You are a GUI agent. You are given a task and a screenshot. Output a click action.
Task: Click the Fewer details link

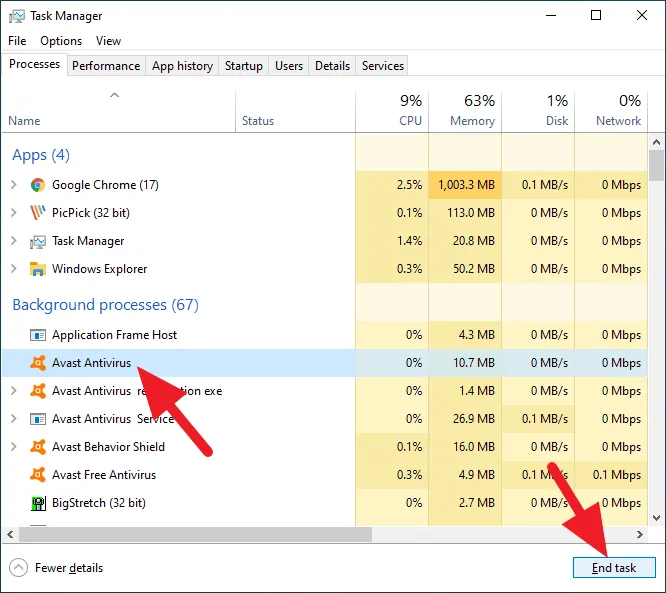click(x=69, y=568)
